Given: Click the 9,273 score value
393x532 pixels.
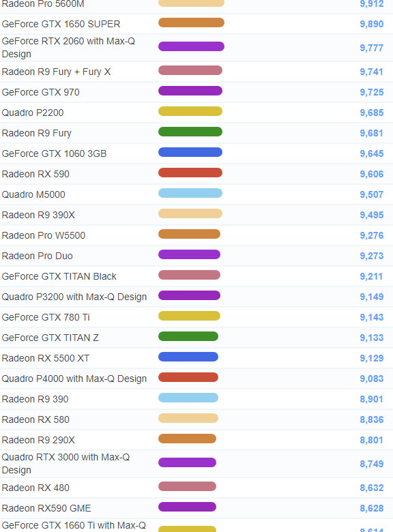Looking at the screenshot, I should [372, 256].
